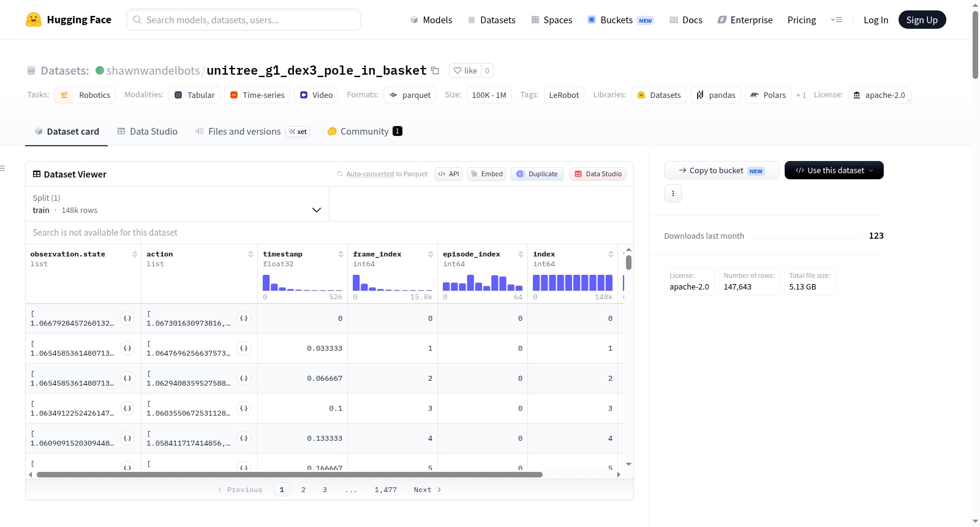Sort by the episode_index column
This screenshot has width=980, height=527.
point(521,254)
